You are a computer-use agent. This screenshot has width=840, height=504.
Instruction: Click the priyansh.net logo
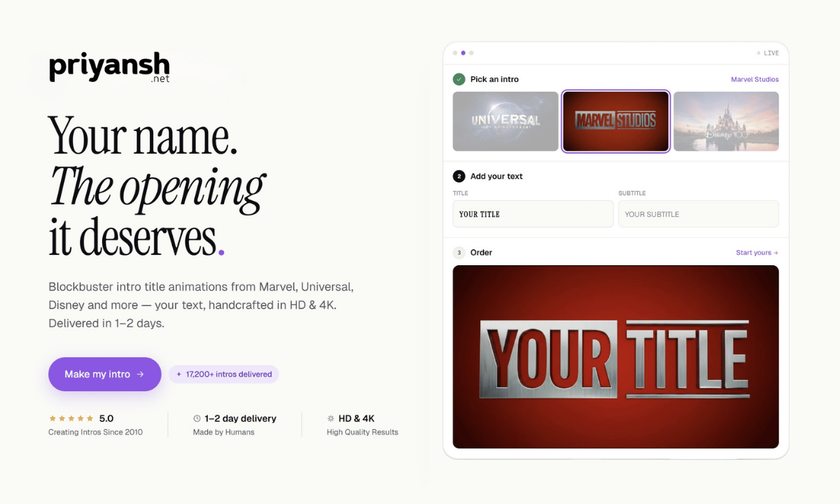pos(109,68)
